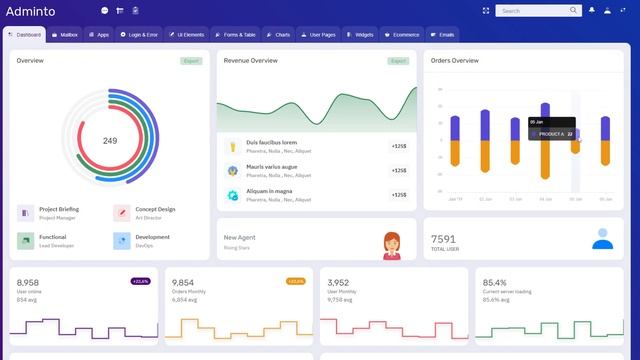This screenshot has height=360, width=640.
Task: Open the UI Elements tab
Action: coord(187,35)
